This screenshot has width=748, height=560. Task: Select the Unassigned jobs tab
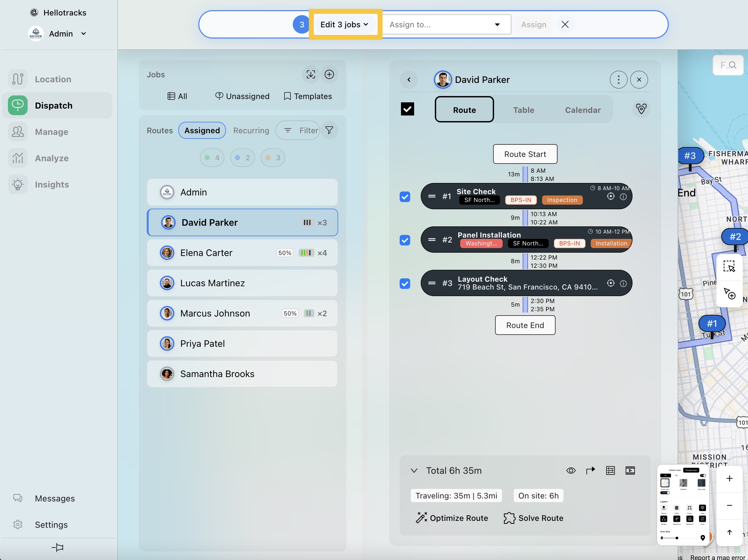click(x=242, y=96)
